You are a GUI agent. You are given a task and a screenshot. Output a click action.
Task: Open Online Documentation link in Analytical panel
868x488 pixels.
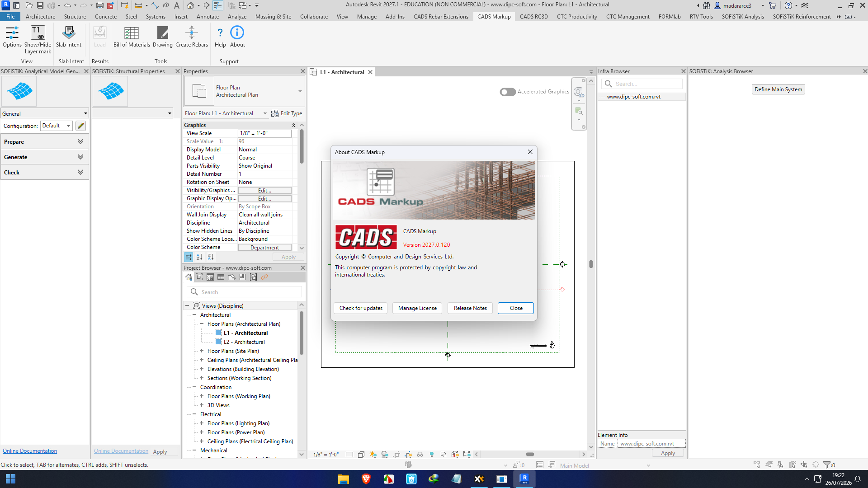pos(30,451)
